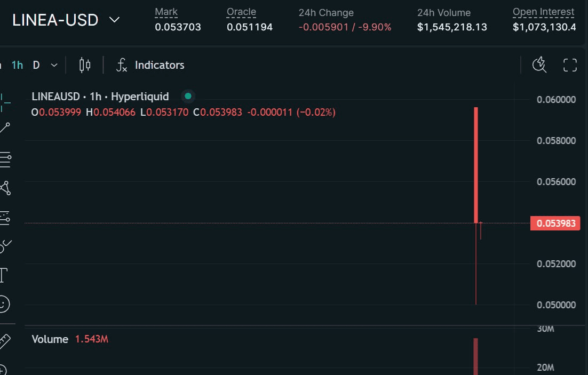588x375 pixels.
Task: Click the large red candlestick body
Action: point(476,165)
